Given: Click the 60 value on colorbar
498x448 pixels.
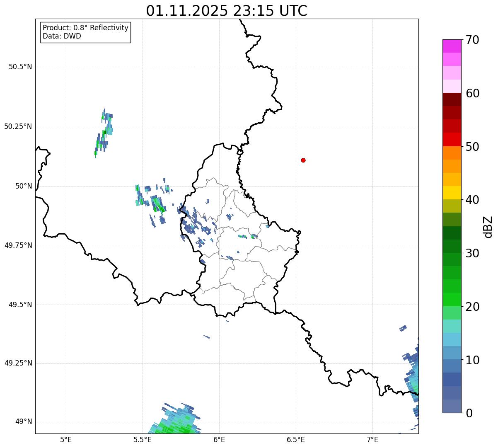Looking at the screenshot, I should click(x=472, y=93).
